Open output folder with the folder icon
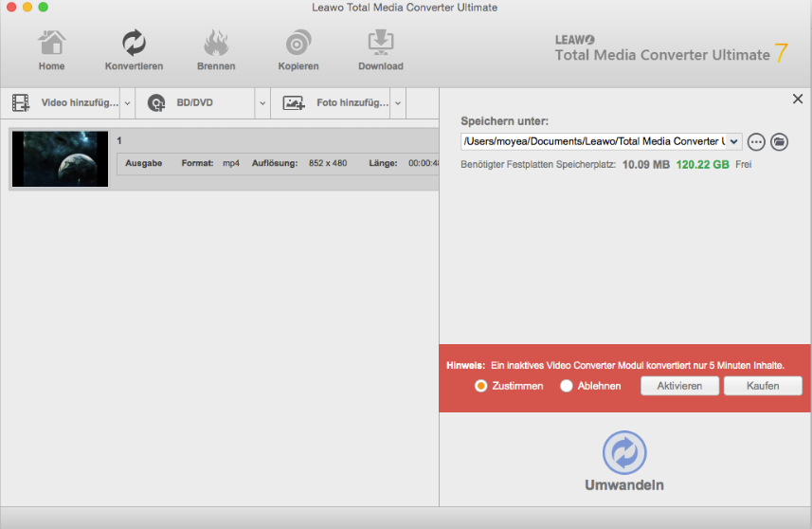Screen dimensions: 812x529 pos(779,141)
